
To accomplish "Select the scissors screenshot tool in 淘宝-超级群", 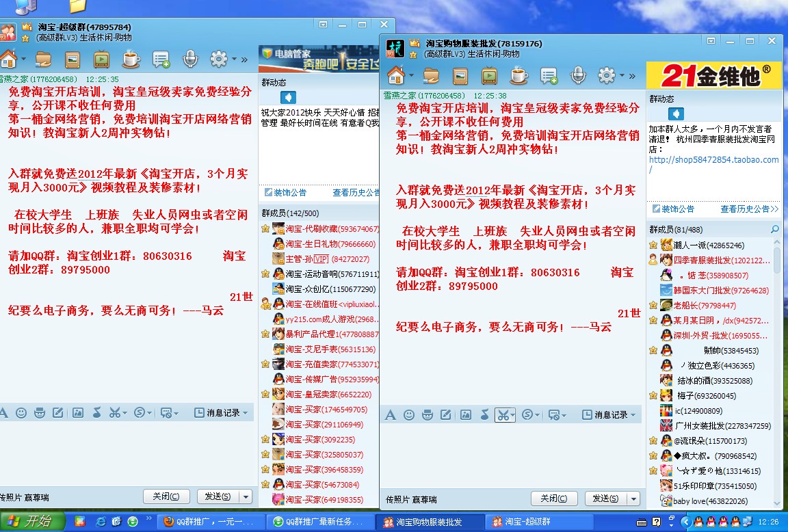I will tap(115, 413).
